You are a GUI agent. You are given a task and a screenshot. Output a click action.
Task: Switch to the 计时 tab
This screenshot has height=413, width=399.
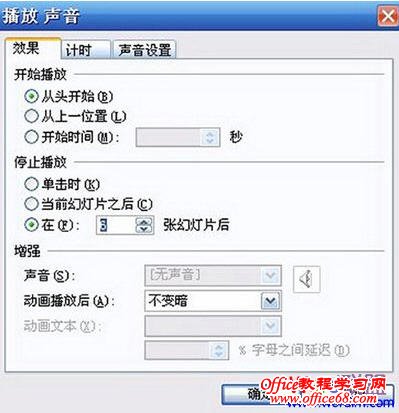tap(85, 50)
